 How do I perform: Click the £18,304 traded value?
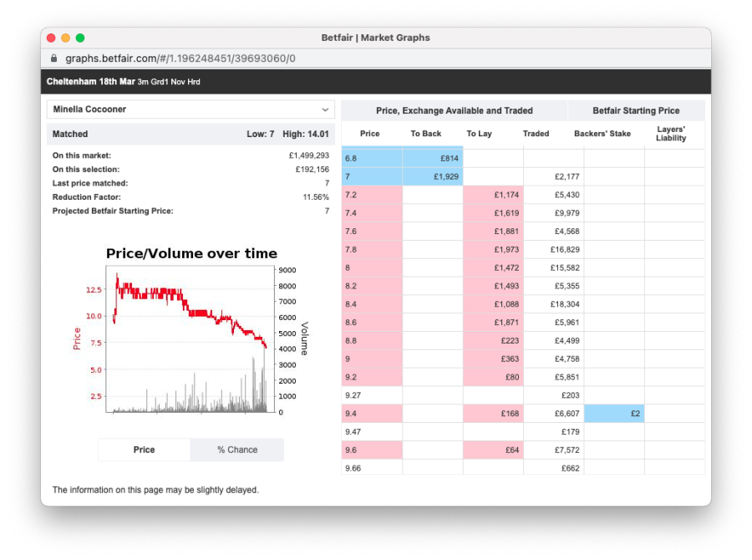[565, 304]
